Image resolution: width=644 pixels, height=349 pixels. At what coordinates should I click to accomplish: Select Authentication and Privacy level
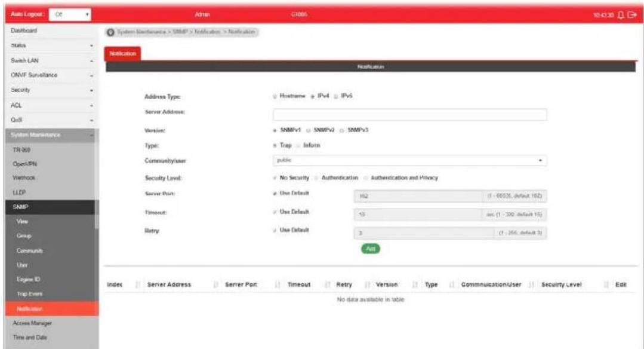click(365, 178)
